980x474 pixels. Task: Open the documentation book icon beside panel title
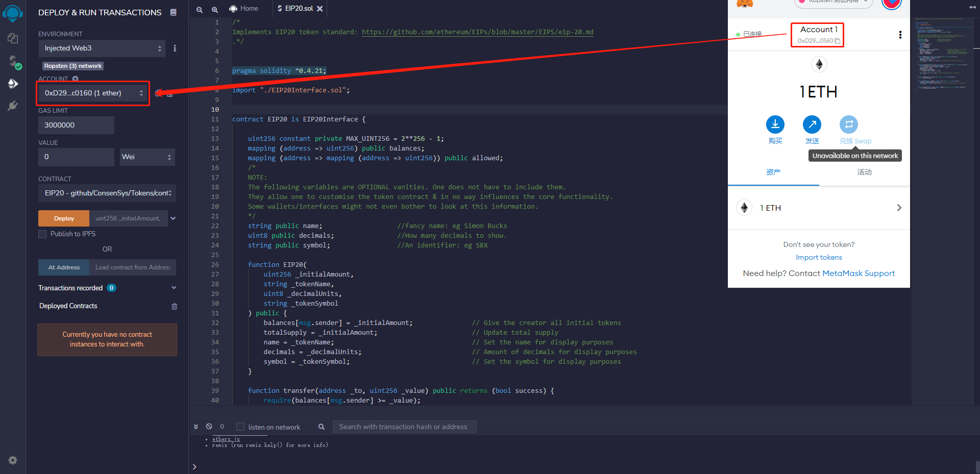[174, 12]
